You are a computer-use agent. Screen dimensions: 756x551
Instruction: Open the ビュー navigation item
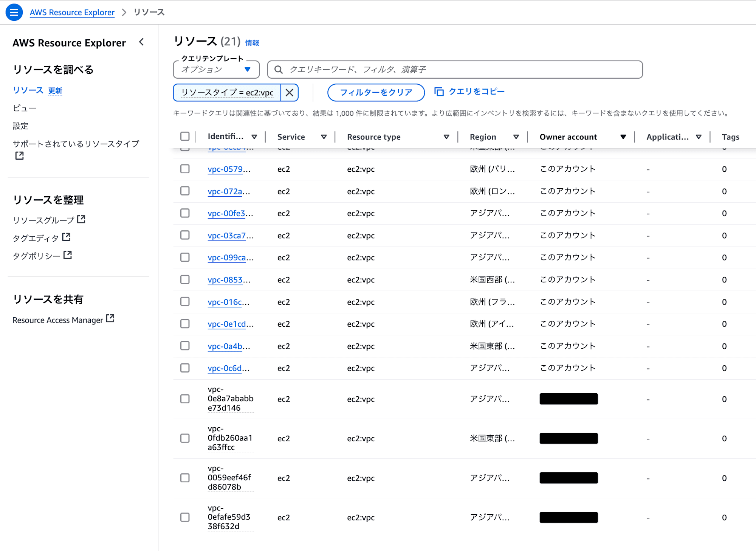click(x=25, y=108)
